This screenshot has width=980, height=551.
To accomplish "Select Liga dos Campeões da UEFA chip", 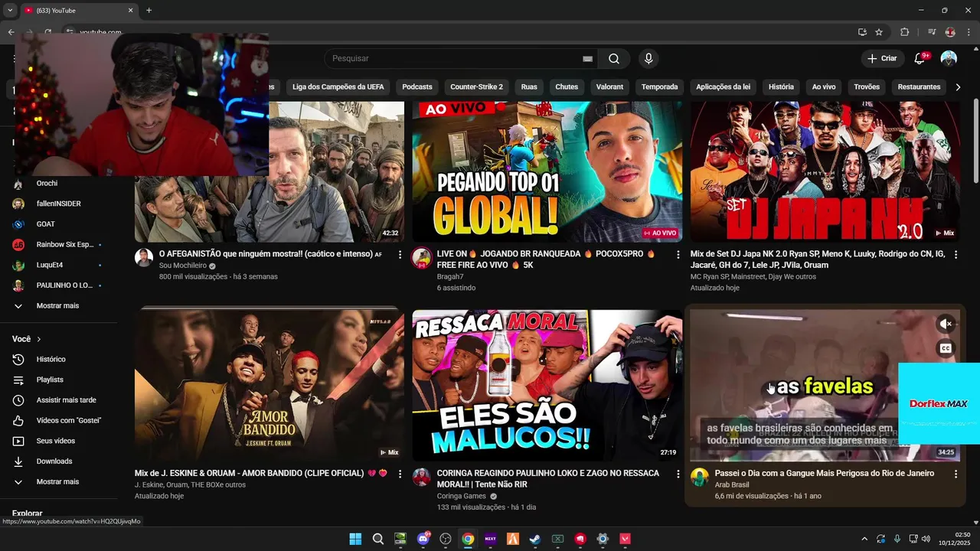I will 338,87.
